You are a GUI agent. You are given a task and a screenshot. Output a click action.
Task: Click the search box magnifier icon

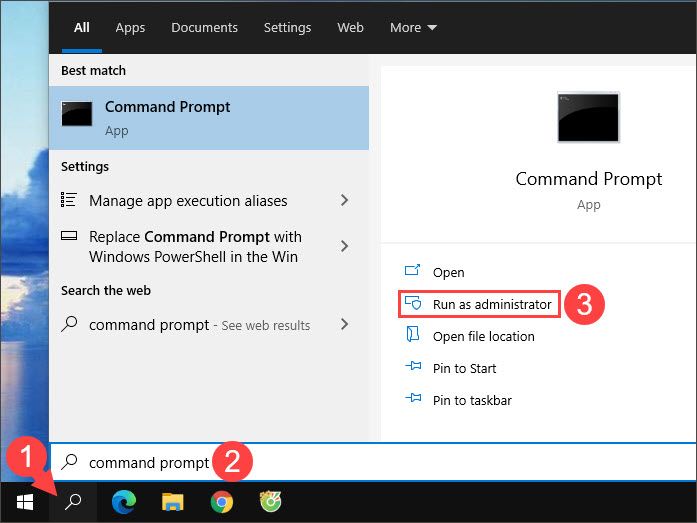(x=69, y=462)
